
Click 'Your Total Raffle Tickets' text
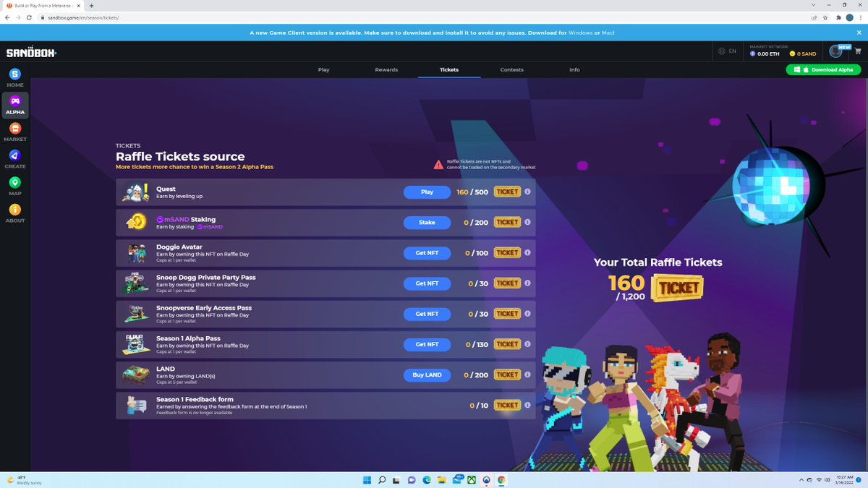[x=658, y=262]
